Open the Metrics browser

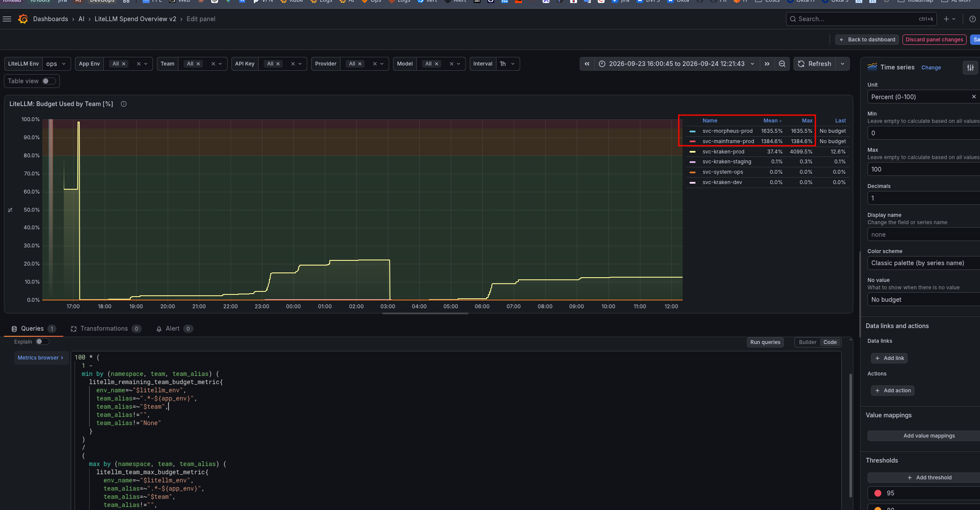point(41,358)
